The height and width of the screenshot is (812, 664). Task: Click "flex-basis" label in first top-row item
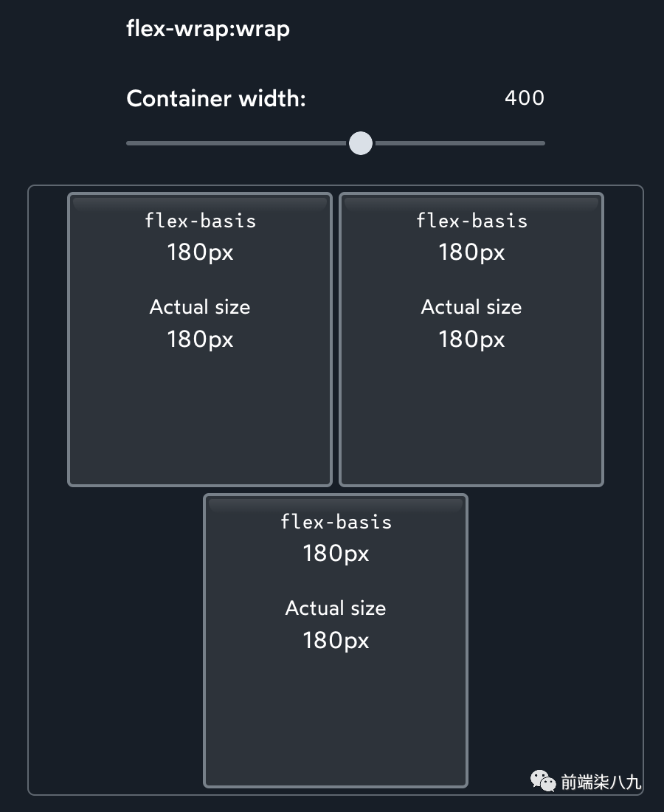pyautogui.click(x=200, y=221)
